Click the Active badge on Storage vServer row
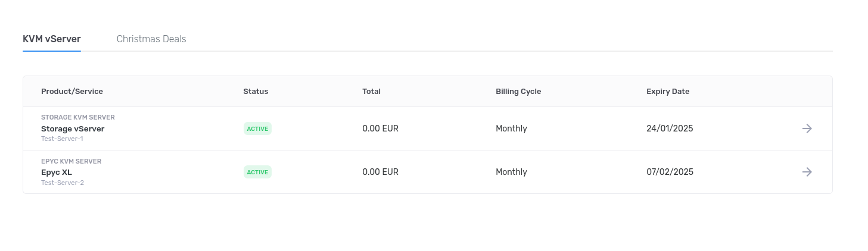This screenshot has height=251, width=868. pyautogui.click(x=257, y=128)
